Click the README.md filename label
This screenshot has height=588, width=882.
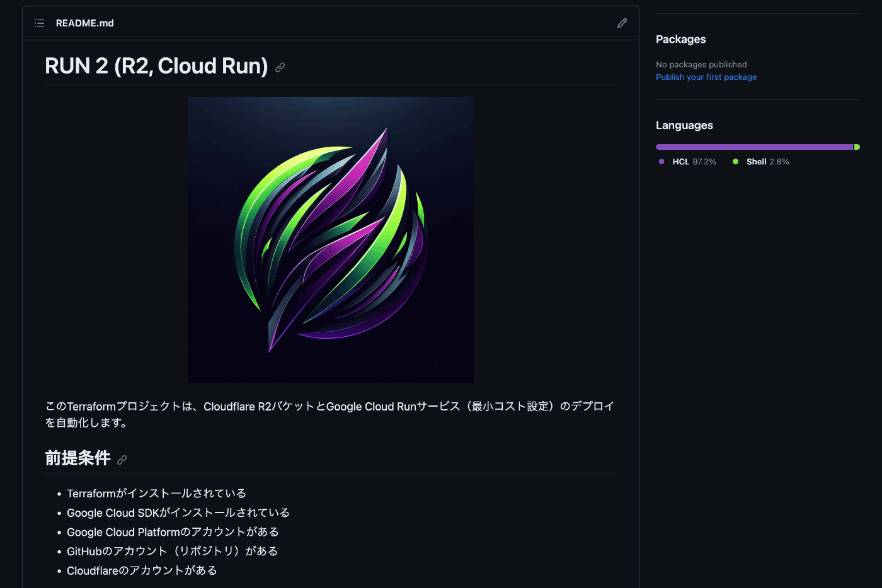click(84, 23)
